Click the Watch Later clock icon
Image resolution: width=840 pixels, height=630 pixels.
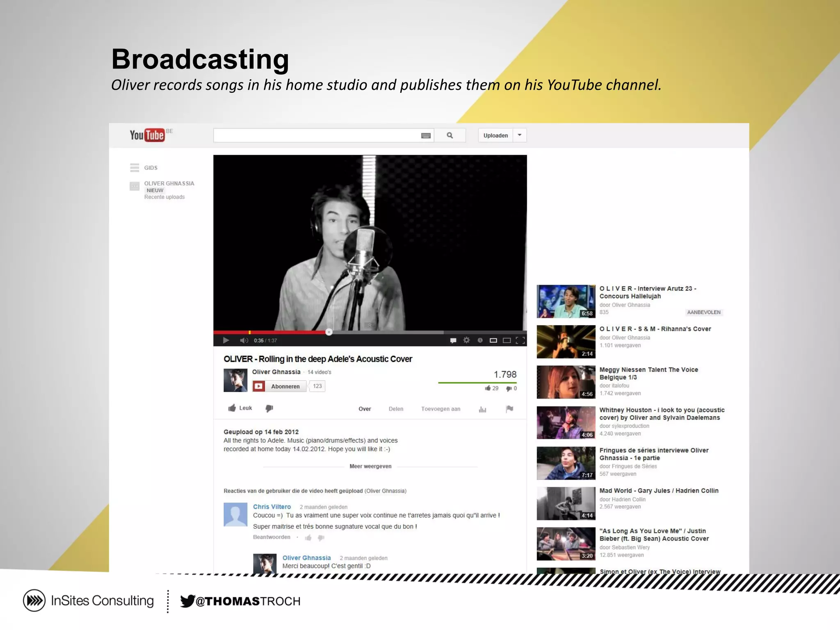click(x=480, y=340)
